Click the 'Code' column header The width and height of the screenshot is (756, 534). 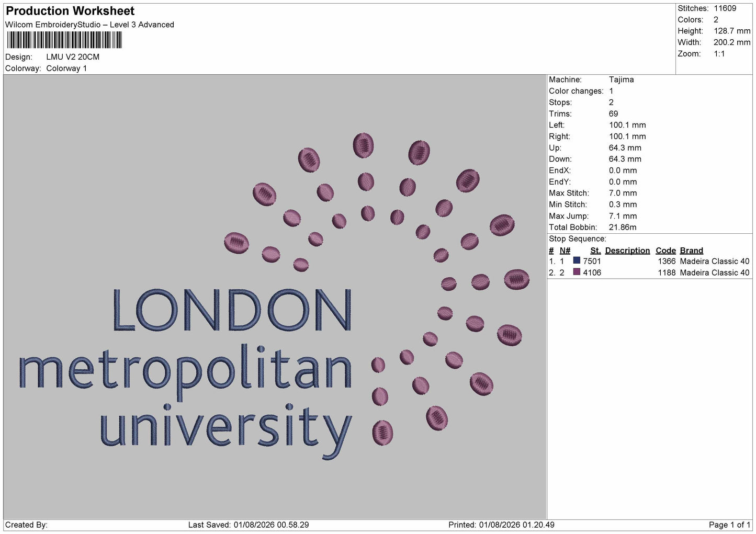[665, 251]
